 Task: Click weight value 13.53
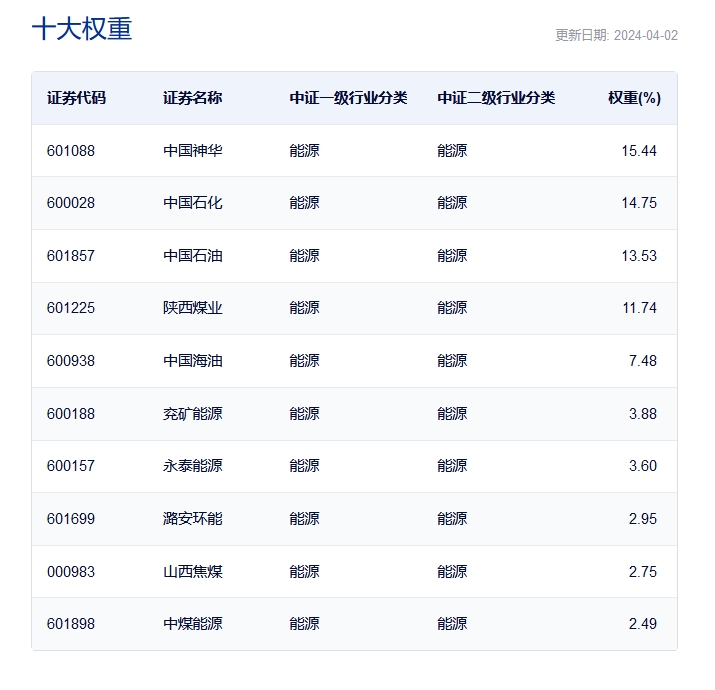pos(639,256)
